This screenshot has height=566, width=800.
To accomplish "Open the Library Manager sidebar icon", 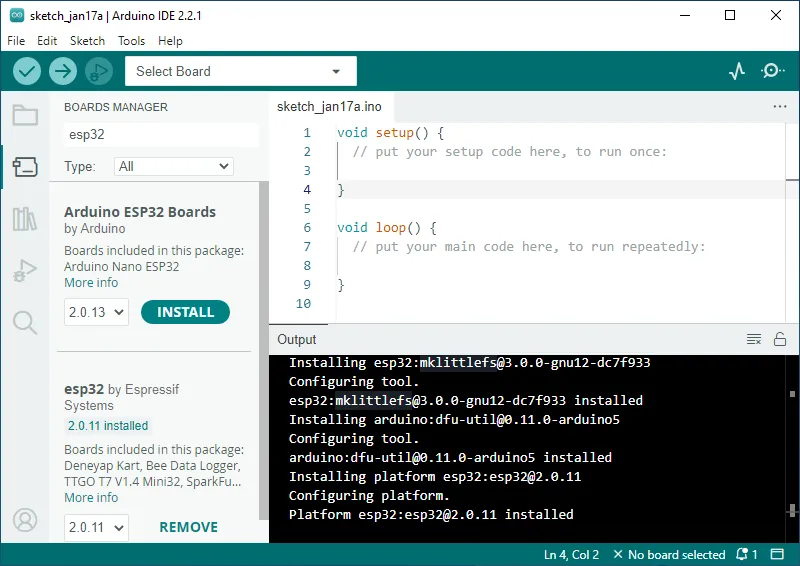I will pyautogui.click(x=25, y=218).
